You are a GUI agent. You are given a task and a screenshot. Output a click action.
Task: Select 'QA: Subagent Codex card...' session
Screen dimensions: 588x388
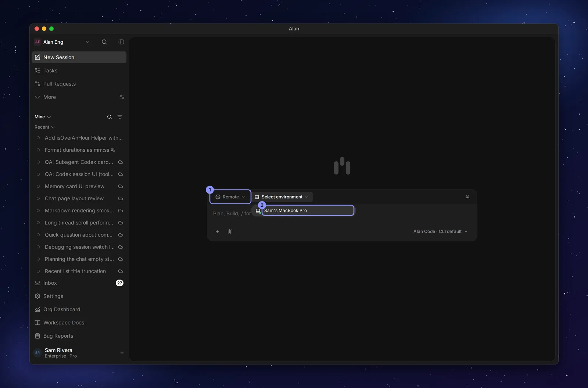[79, 162]
